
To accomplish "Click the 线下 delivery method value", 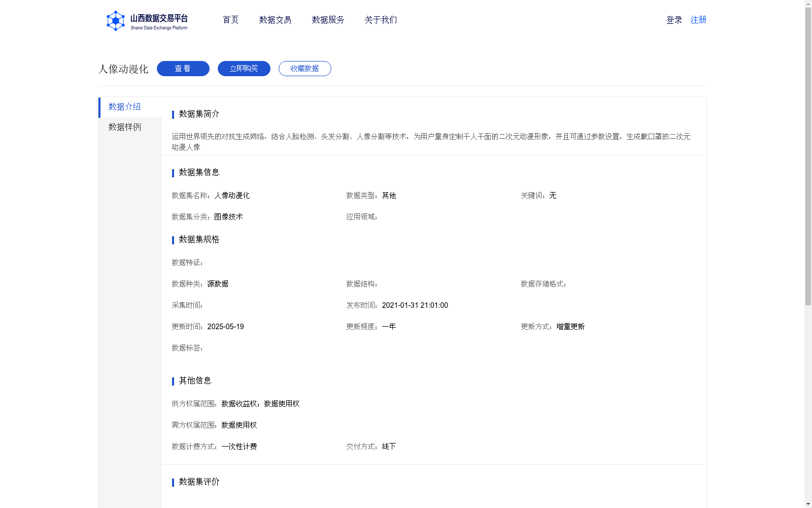I will (389, 447).
